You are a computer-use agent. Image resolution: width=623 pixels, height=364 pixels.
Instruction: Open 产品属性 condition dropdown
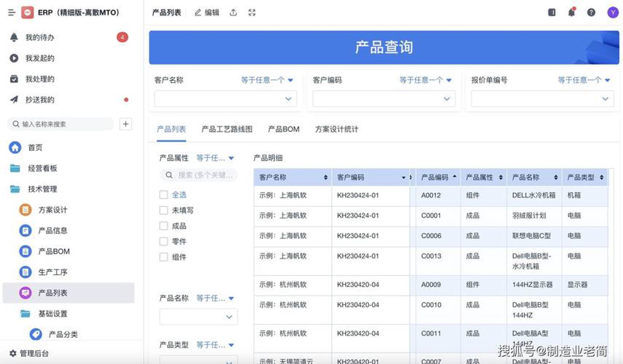tap(215, 158)
